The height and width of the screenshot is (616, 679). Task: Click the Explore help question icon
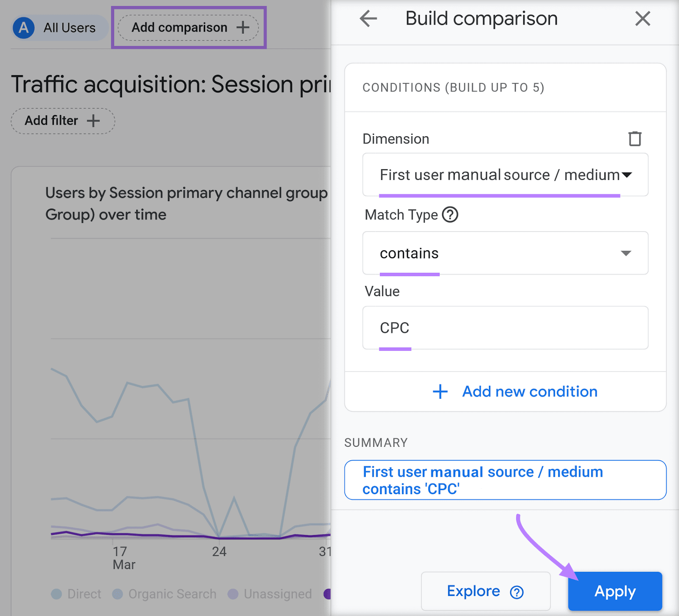pos(516,592)
